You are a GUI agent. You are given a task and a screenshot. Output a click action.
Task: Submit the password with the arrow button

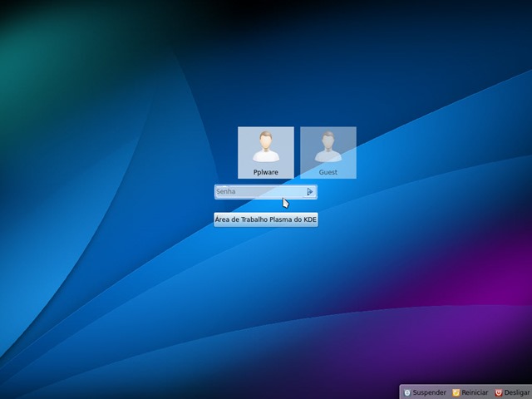point(310,192)
